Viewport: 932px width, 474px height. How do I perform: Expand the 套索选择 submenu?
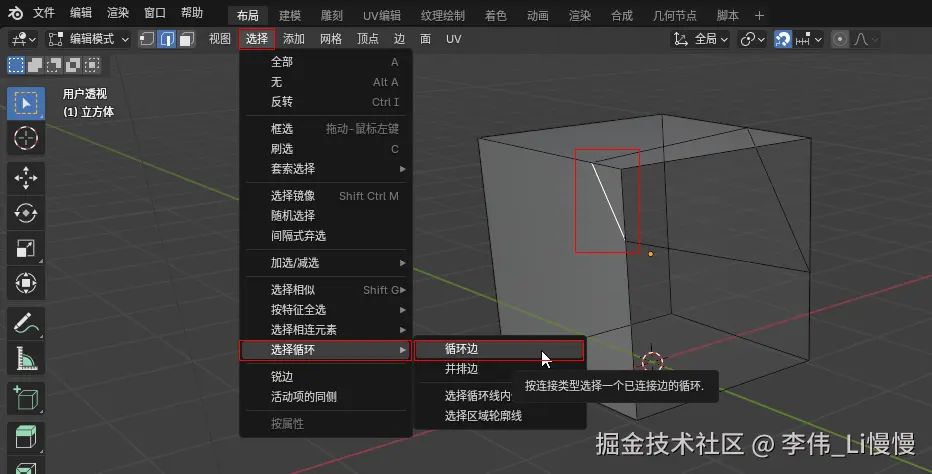326,169
